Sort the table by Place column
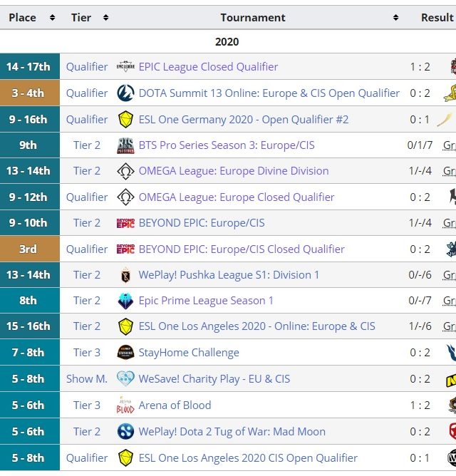 [x=52, y=18]
